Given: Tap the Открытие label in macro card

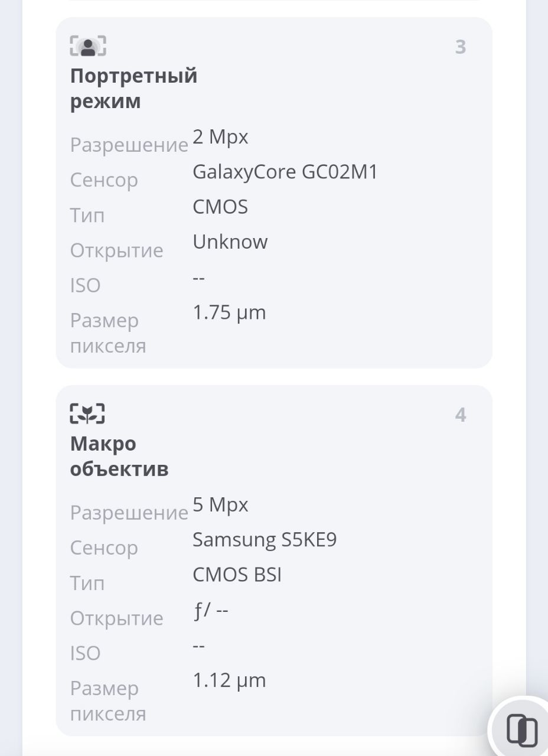Looking at the screenshot, I should 117,618.
